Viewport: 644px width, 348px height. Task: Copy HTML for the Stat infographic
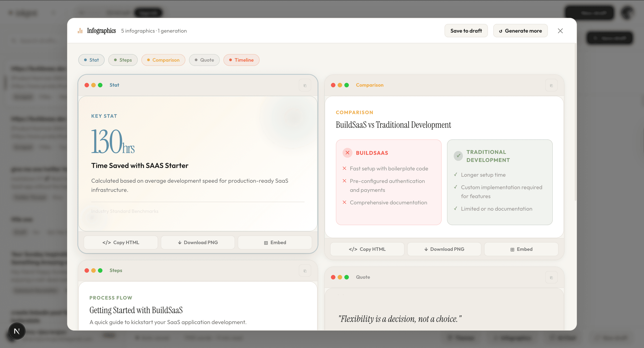click(x=121, y=242)
